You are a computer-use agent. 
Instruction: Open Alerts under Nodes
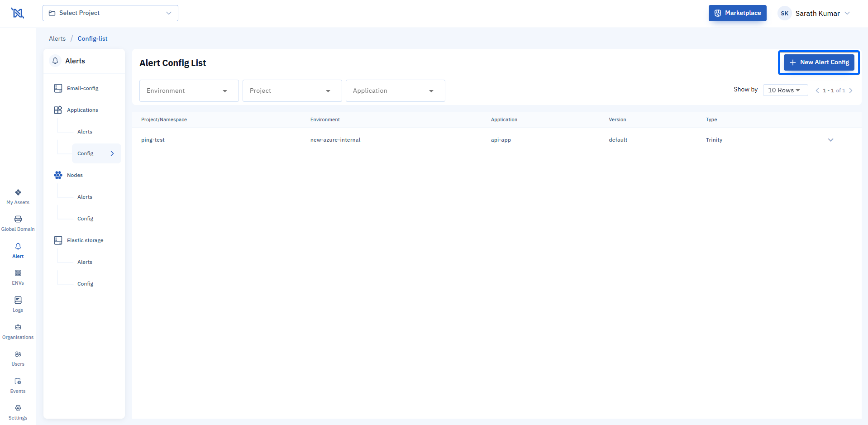coord(85,197)
